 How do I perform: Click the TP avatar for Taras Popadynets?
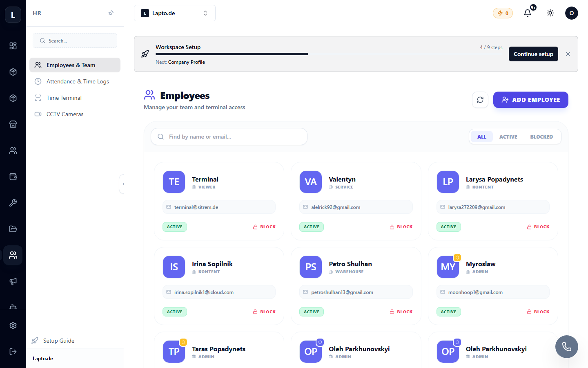point(174,352)
